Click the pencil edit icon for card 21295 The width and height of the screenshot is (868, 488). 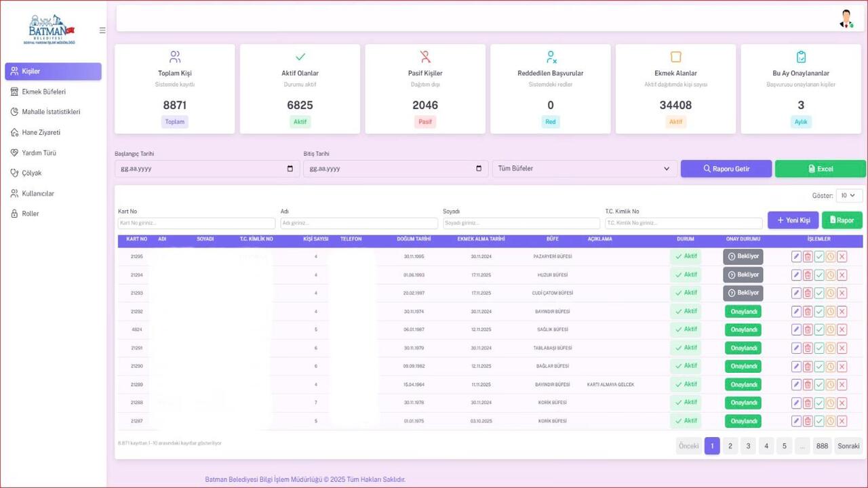click(x=796, y=256)
